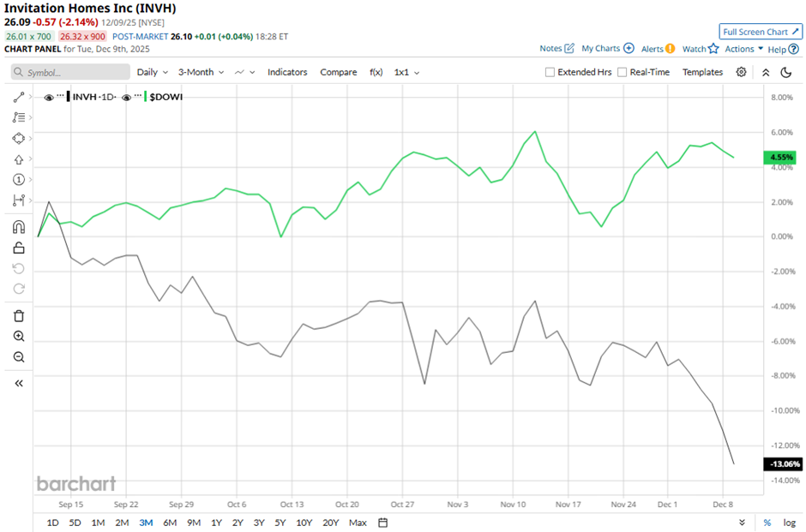Open the chart type line dropdown
Image resolution: width=806 pixels, height=532 pixels.
point(244,73)
